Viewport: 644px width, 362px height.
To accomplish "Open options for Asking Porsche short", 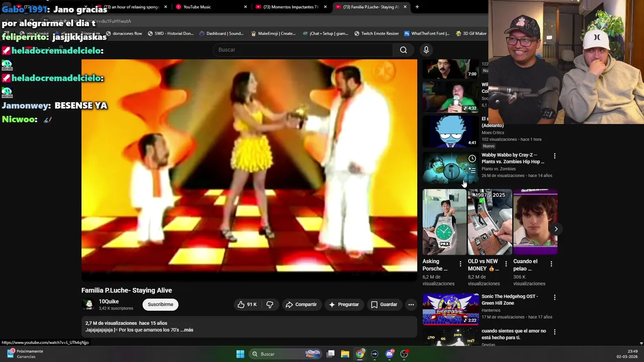I will [460, 264].
